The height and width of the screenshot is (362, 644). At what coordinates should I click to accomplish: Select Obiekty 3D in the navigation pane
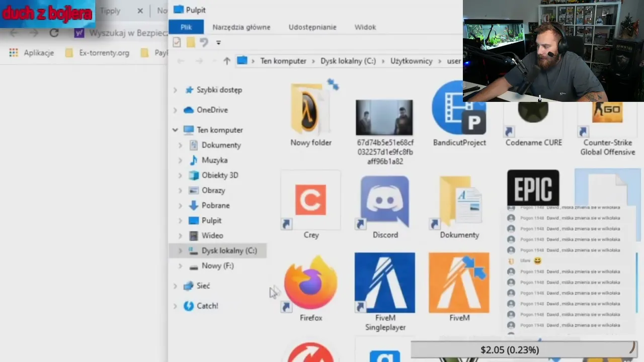(220, 175)
